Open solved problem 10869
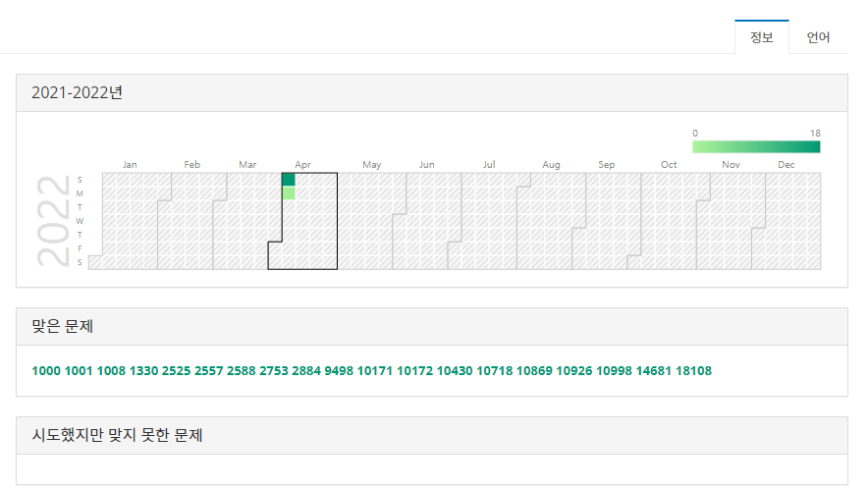Viewport: 868px width, 490px height. click(534, 371)
